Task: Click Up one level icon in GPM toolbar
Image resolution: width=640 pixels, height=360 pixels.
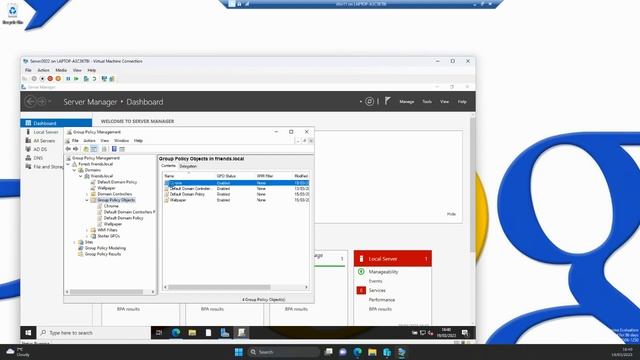Action: 86,149
